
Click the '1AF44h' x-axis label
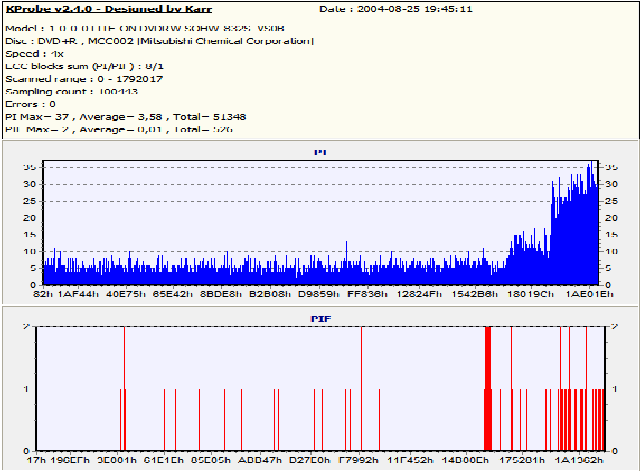pos(79,294)
